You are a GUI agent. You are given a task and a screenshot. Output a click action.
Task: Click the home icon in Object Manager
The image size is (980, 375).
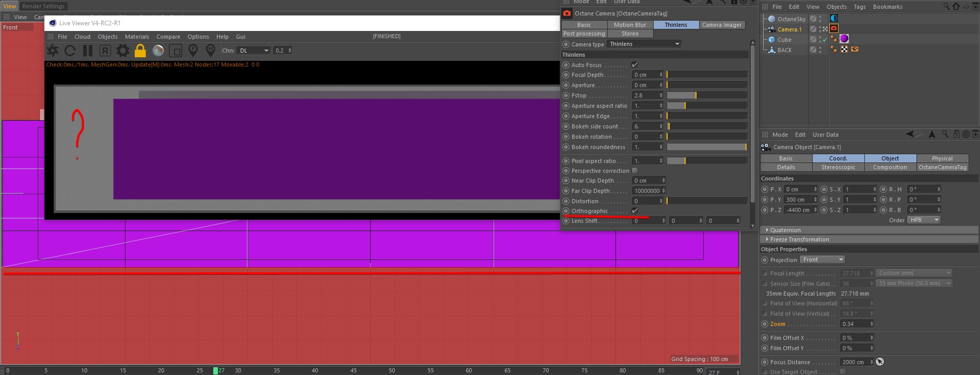click(x=956, y=7)
